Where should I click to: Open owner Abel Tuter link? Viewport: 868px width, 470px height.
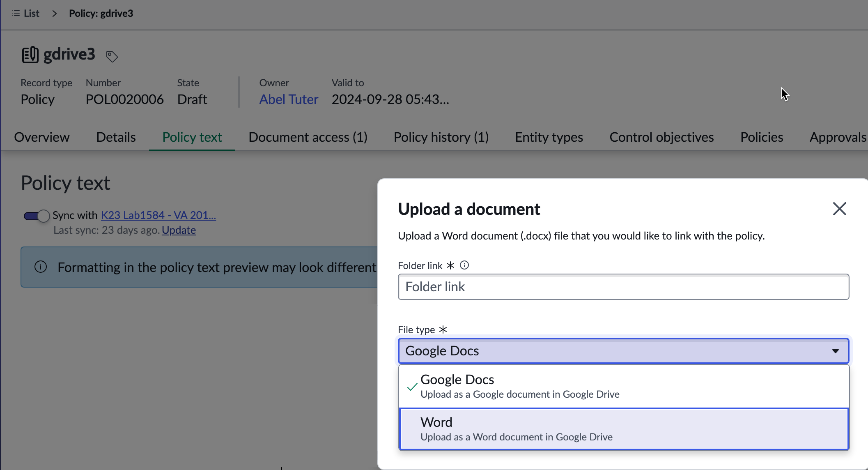pyautogui.click(x=289, y=99)
